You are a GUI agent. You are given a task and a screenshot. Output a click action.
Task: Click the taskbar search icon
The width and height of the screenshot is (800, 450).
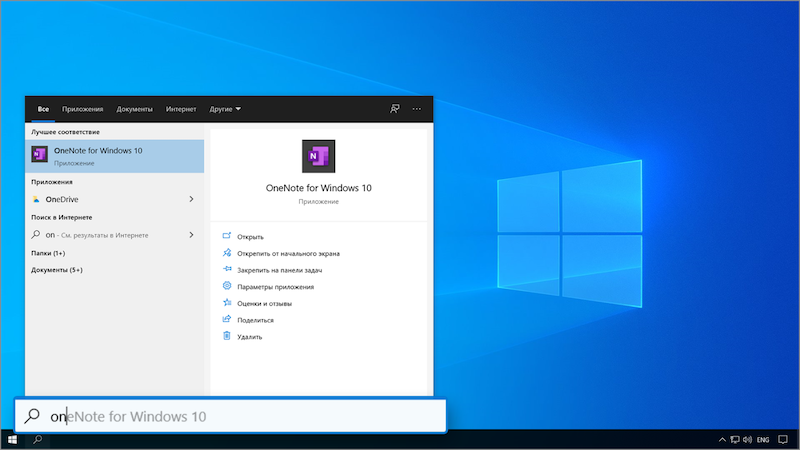tap(37, 440)
